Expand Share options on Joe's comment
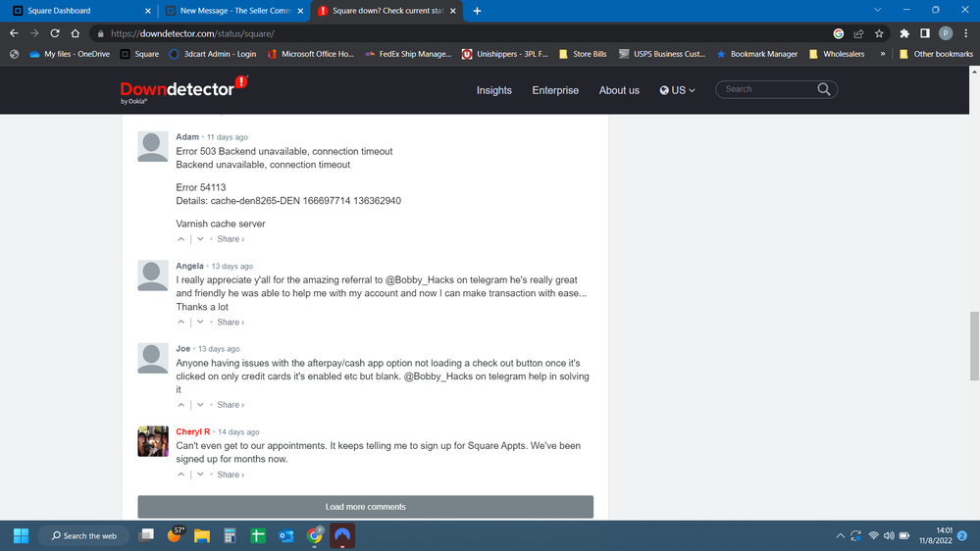980x551 pixels. tap(231, 405)
